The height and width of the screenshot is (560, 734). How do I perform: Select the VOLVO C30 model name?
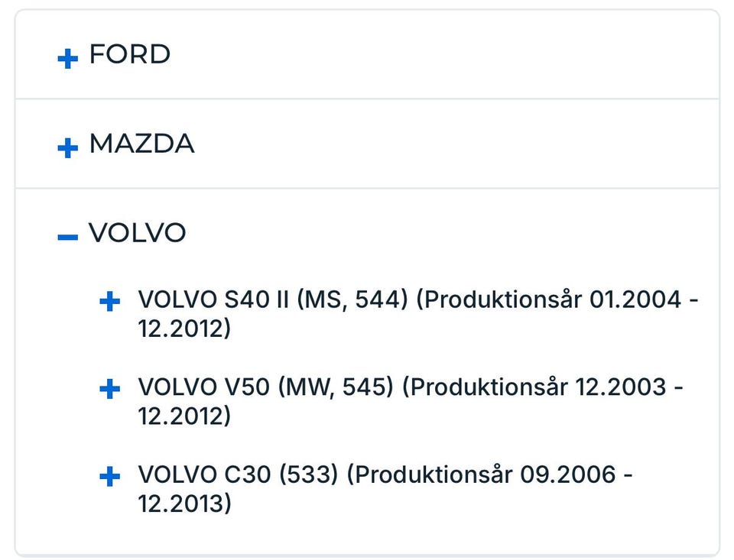(204, 475)
